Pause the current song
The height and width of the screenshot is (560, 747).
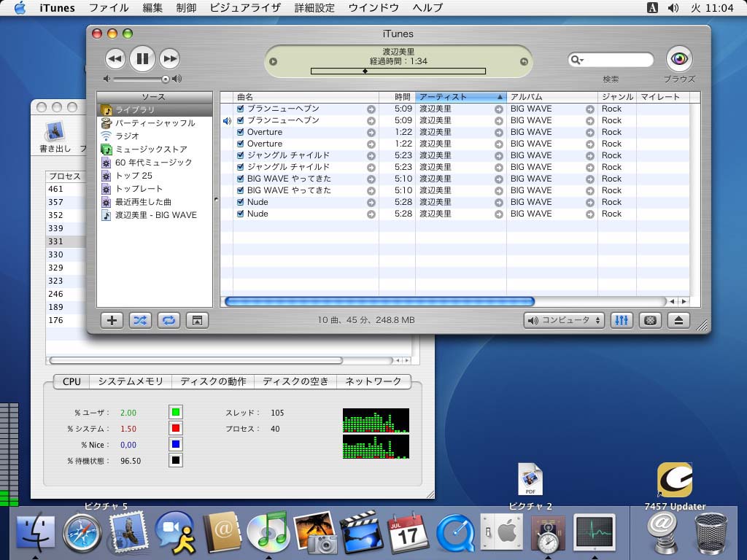pos(142,58)
